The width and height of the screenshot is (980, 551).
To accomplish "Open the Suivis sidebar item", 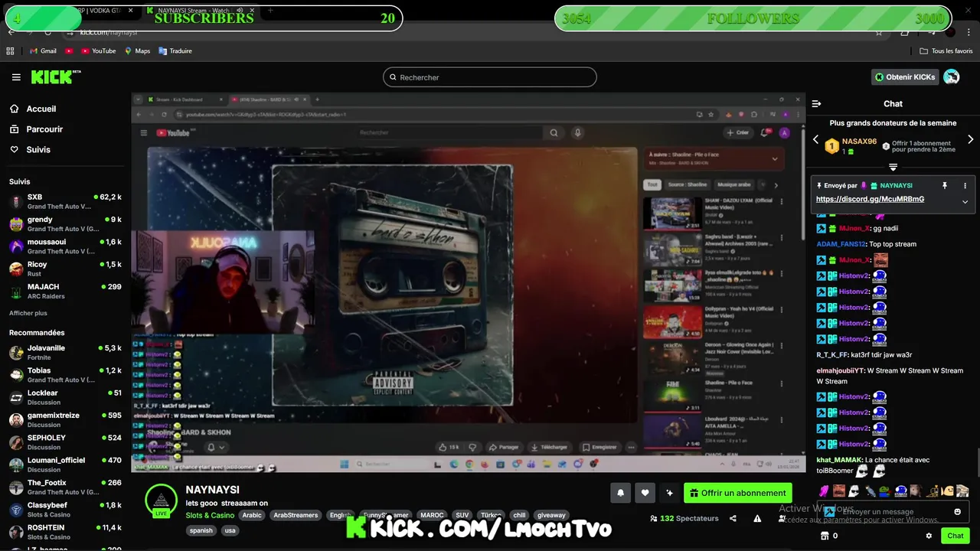I will click(x=66, y=149).
